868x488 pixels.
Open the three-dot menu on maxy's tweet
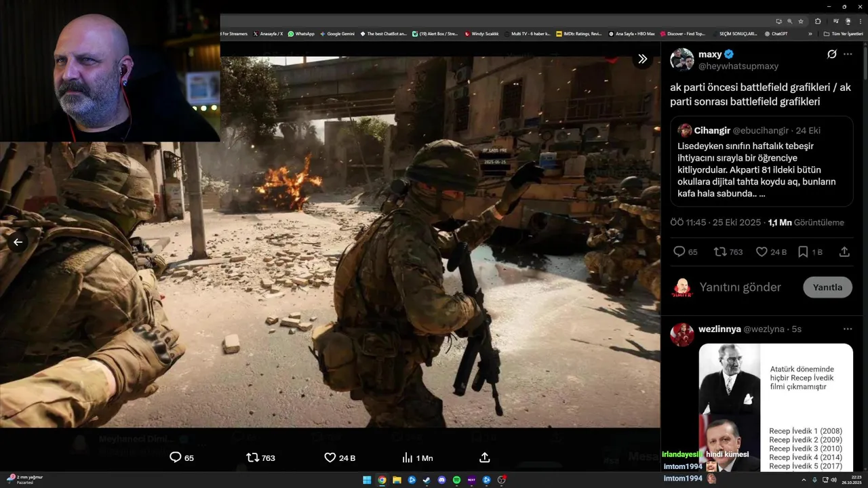pos(848,54)
